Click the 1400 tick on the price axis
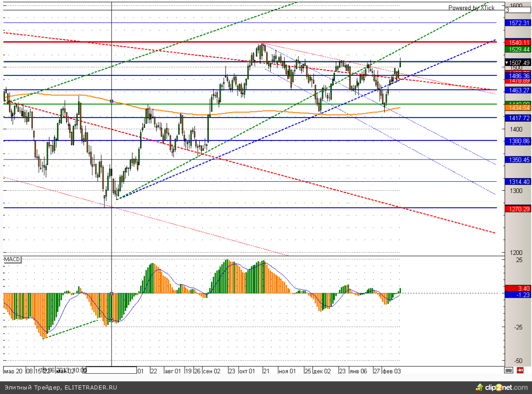The image size is (532, 394). click(516, 129)
